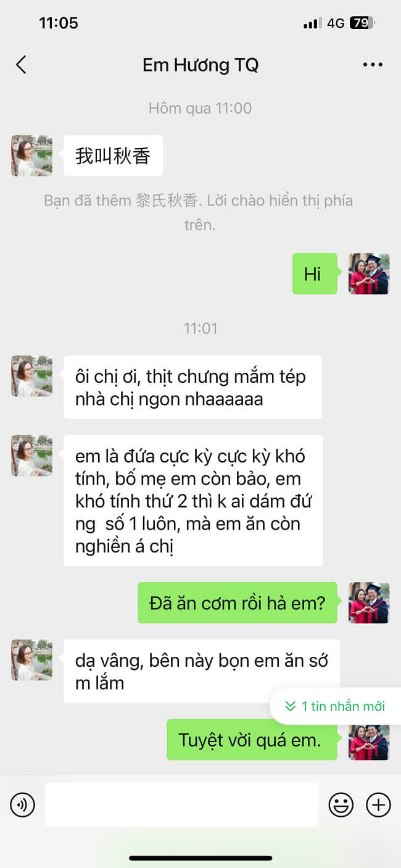
Task: Jump to '1 tin nhắn mới' notification
Action: [x=336, y=706]
